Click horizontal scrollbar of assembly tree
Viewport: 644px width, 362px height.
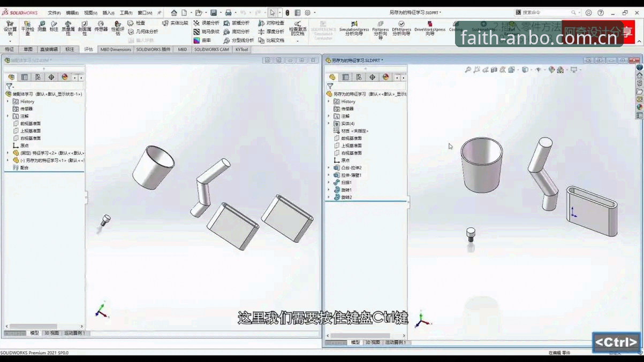[x=34, y=326]
